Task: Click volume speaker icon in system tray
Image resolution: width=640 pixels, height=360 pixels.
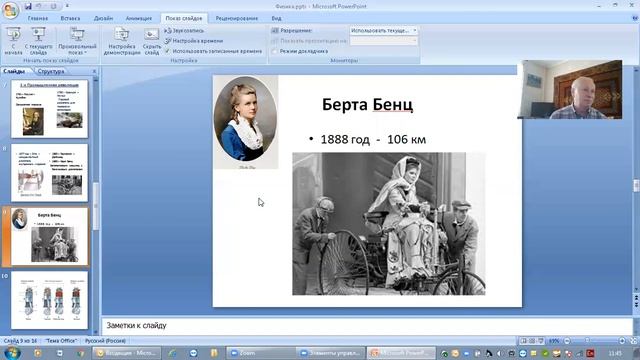Action: [499, 353]
